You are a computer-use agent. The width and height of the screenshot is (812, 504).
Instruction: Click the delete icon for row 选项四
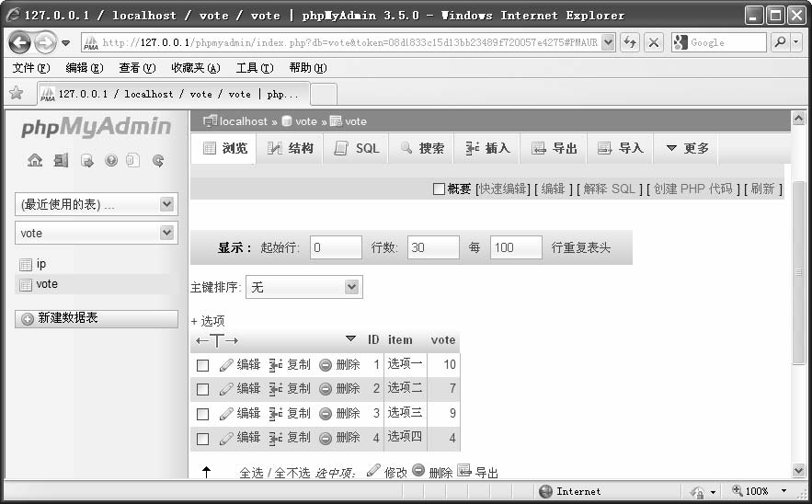pyautogui.click(x=326, y=438)
